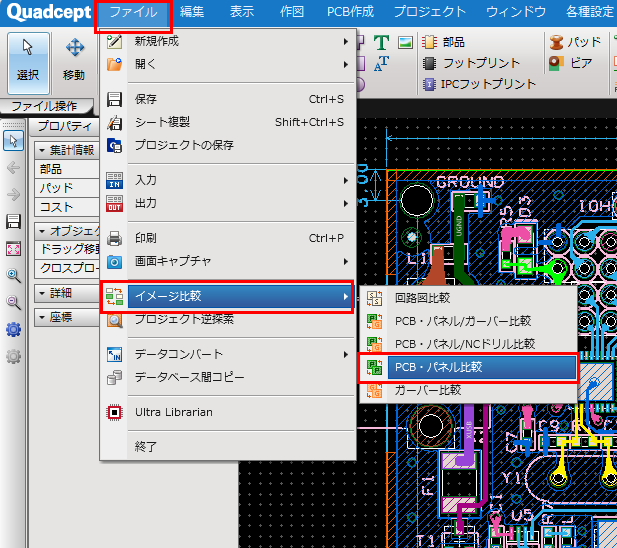Select ガーバー比較 in submenu

point(468,390)
